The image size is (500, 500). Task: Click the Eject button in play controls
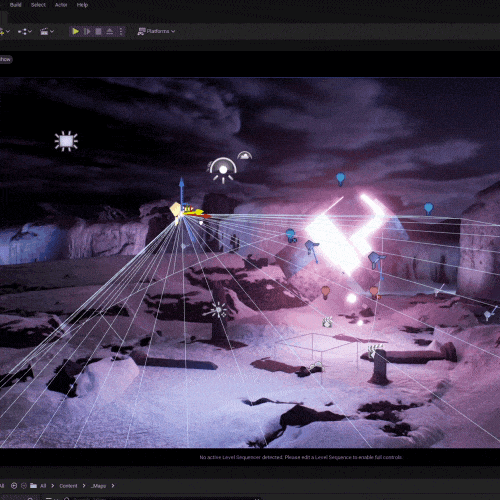[x=110, y=31]
